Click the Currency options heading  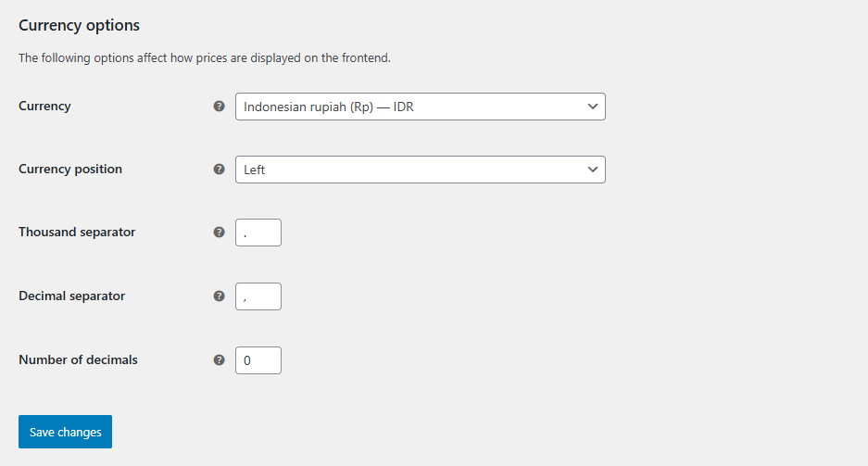pyautogui.click(x=79, y=25)
